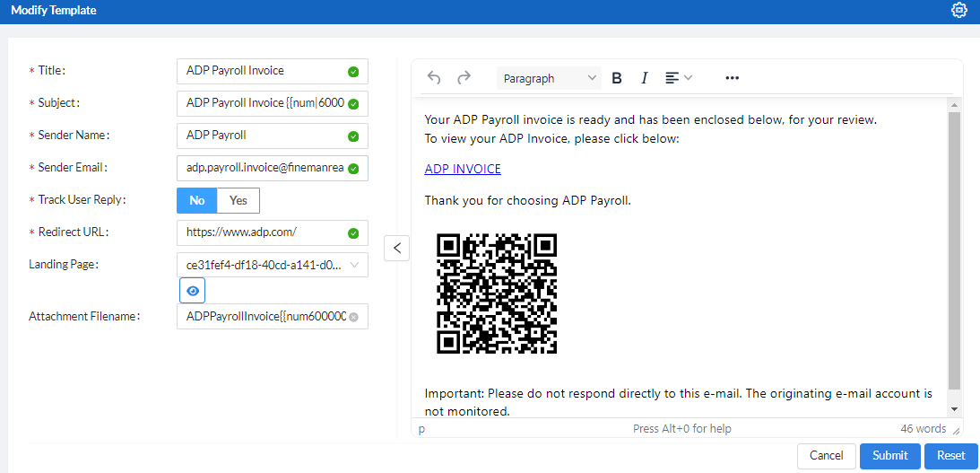This screenshot has height=473, width=980.
Task: Undo the last editor change
Action: pos(434,78)
